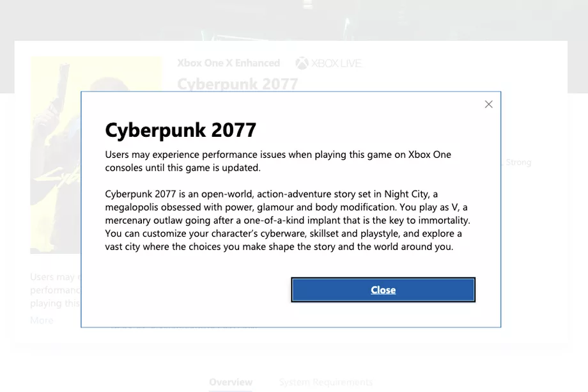This screenshot has width=588, height=392.
Task: Click the hero banner image at top
Action: click(294, 19)
